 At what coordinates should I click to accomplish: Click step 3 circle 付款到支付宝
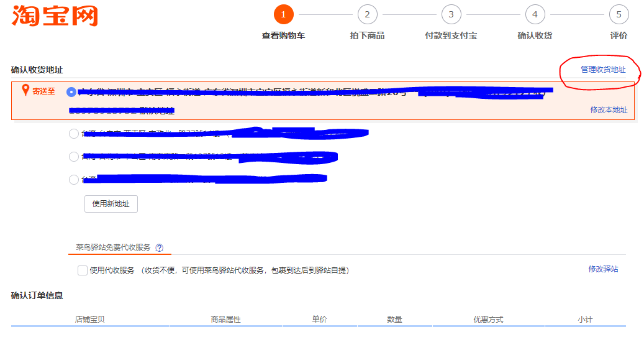tap(451, 14)
